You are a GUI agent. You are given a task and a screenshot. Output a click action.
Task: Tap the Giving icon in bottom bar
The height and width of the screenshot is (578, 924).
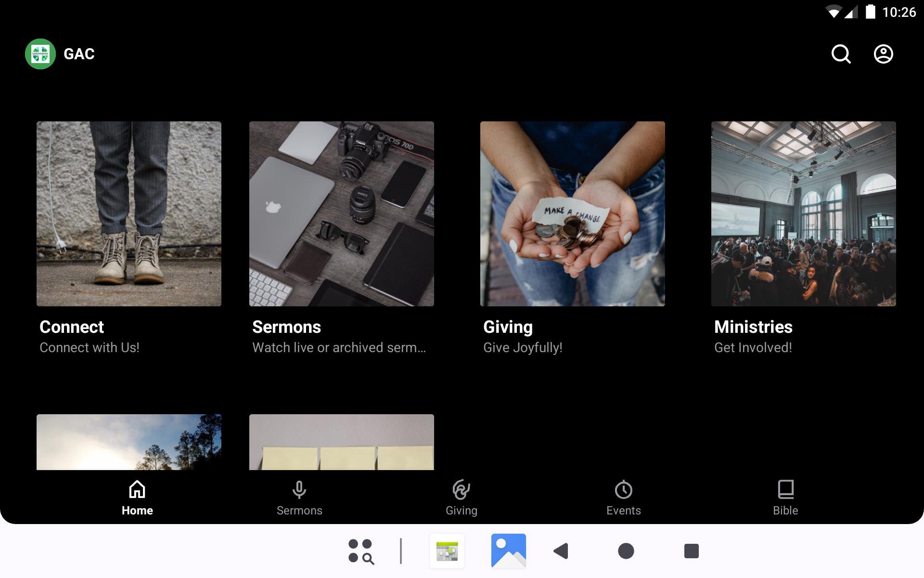[x=461, y=490]
